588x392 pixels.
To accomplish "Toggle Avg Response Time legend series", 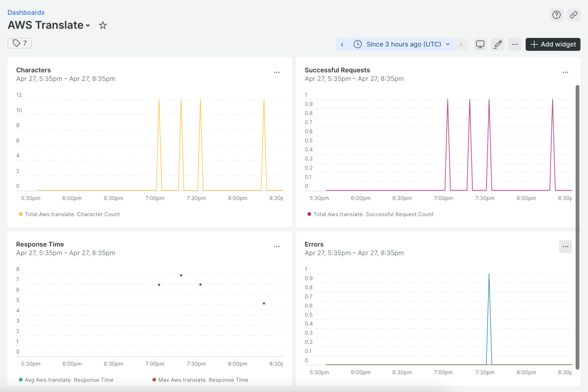I will (x=66, y=380).
